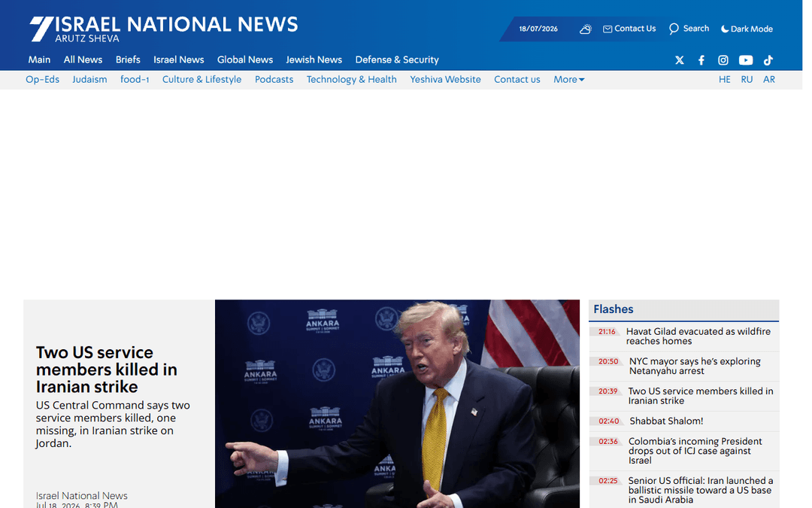Open the Shabbat Shalom! flash
Viewport: 812px width, 508px height.
click(x=666, y=421)
